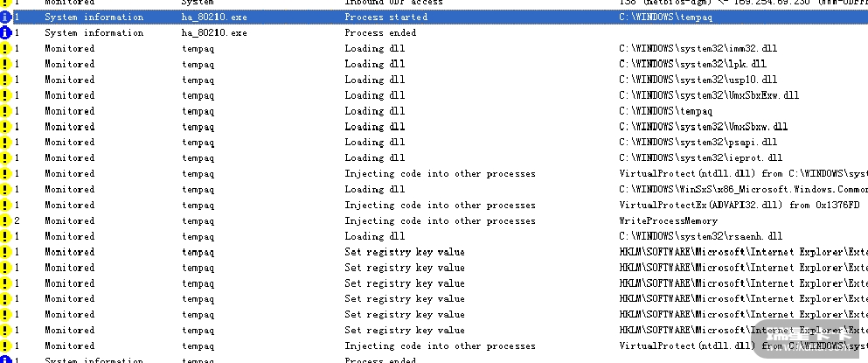Click 'Process ended' text for ha_80210.exe
Viewport: 868px width, 363px height.
(380, 32)
